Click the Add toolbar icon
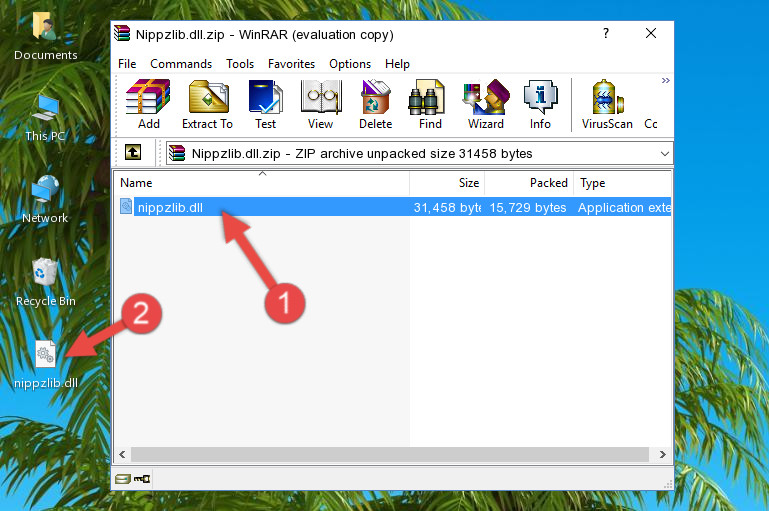Image resolution: width=769 pixels, height=511 pixels. [x=148, y=104]
